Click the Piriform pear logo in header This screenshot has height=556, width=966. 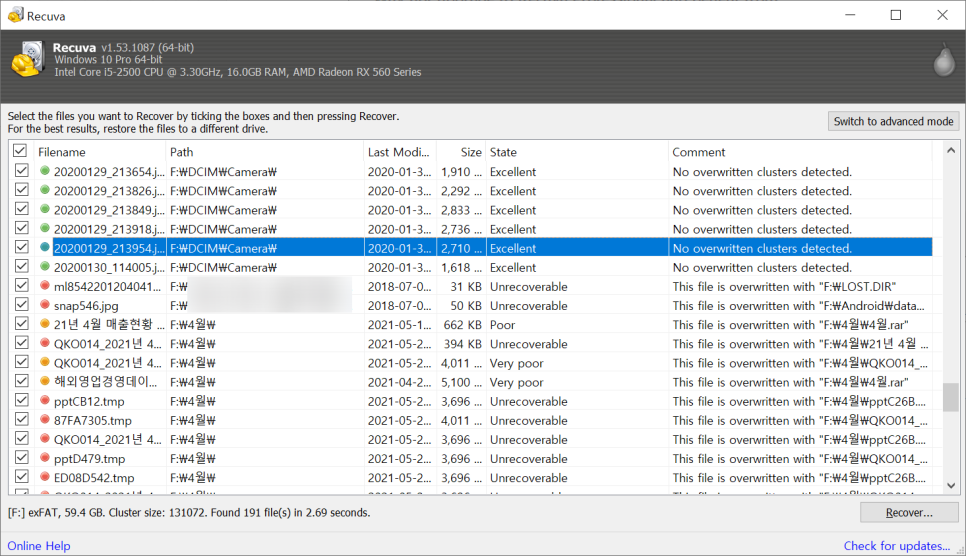(x=944, y=60)
